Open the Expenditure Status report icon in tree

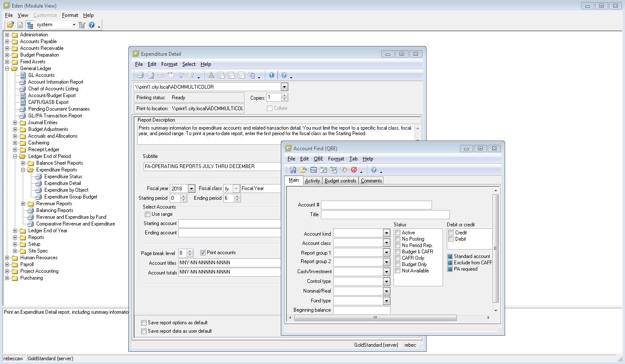point(38,177)
